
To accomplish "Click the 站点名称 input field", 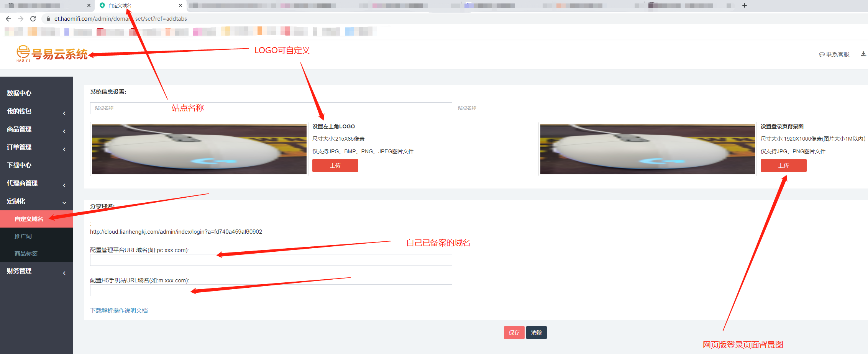I will (271, 108).
